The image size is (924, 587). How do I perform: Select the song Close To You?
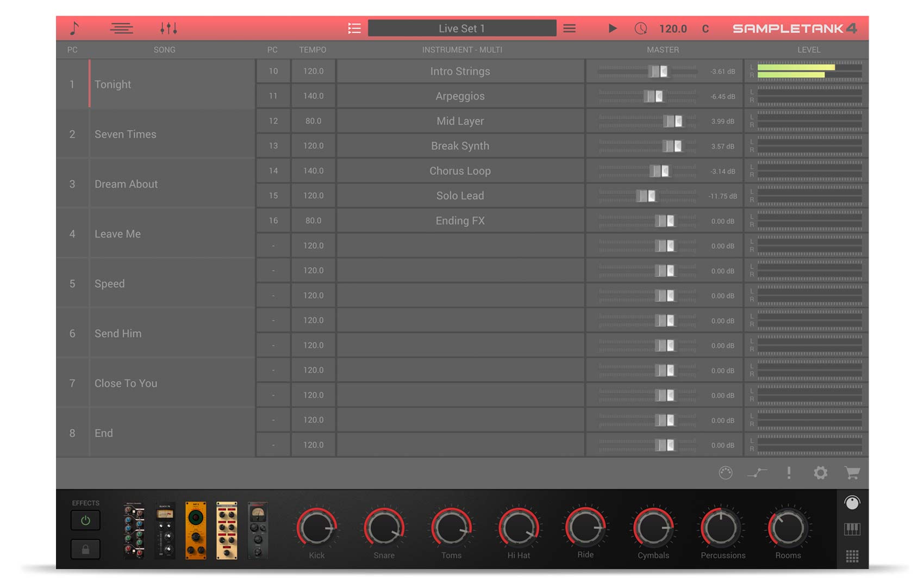tap(126, 383)
